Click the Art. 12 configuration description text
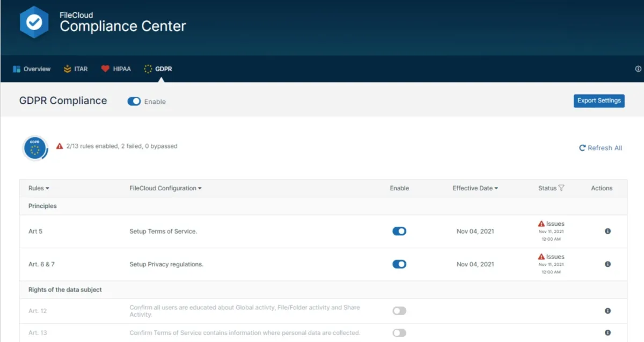The width and height of the screenshot is (644, 342). point(245,311)
